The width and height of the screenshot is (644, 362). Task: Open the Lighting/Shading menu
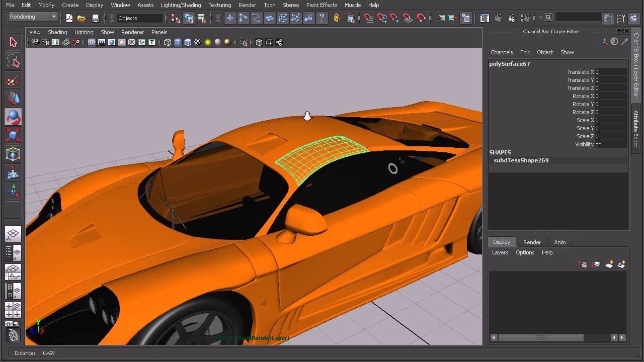(x=181, y=5)
